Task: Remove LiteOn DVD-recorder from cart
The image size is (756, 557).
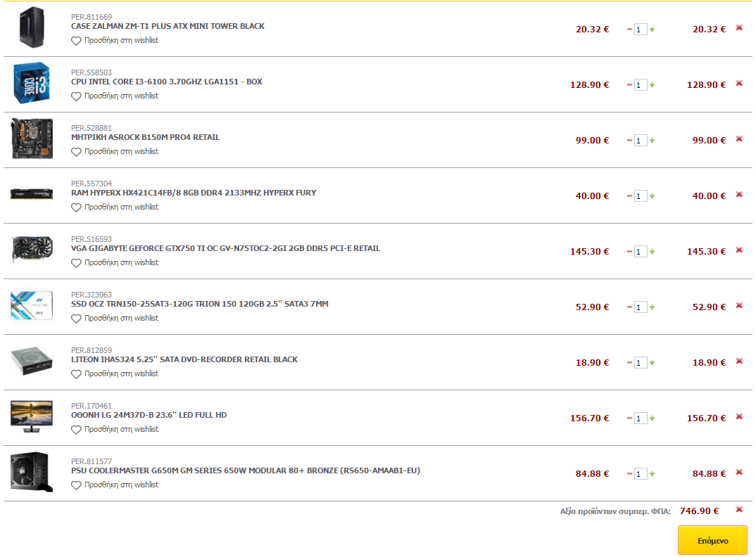Action: coord(739,361)
